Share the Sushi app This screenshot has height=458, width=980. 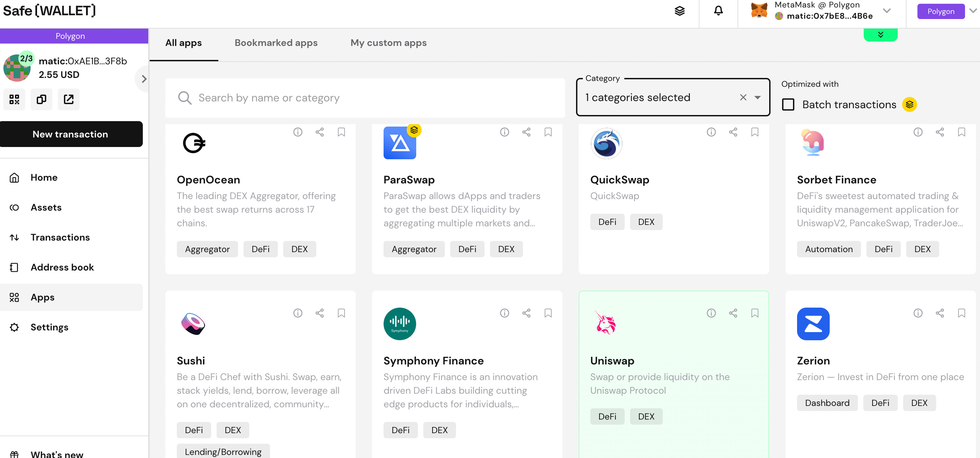coord(320,313)
